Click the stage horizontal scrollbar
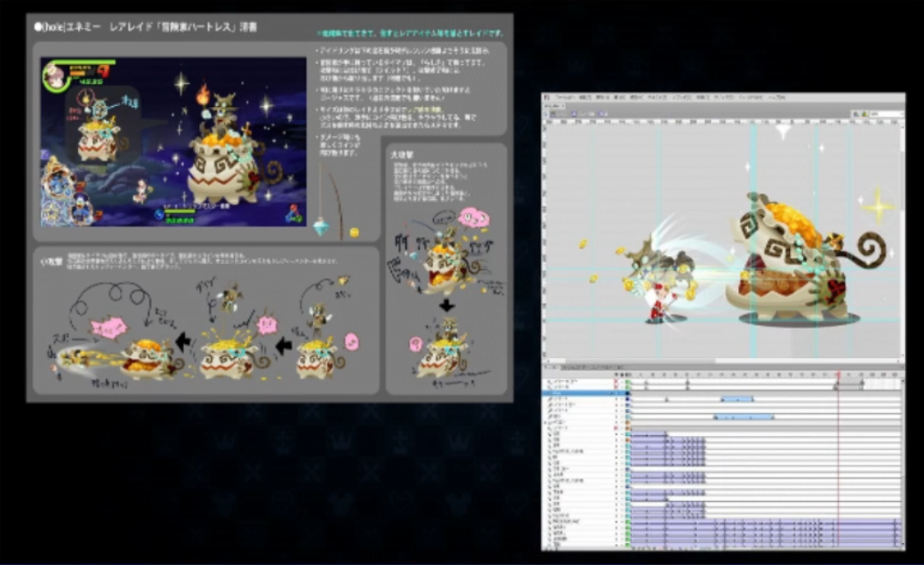924x565 pixels. point(721,361)
